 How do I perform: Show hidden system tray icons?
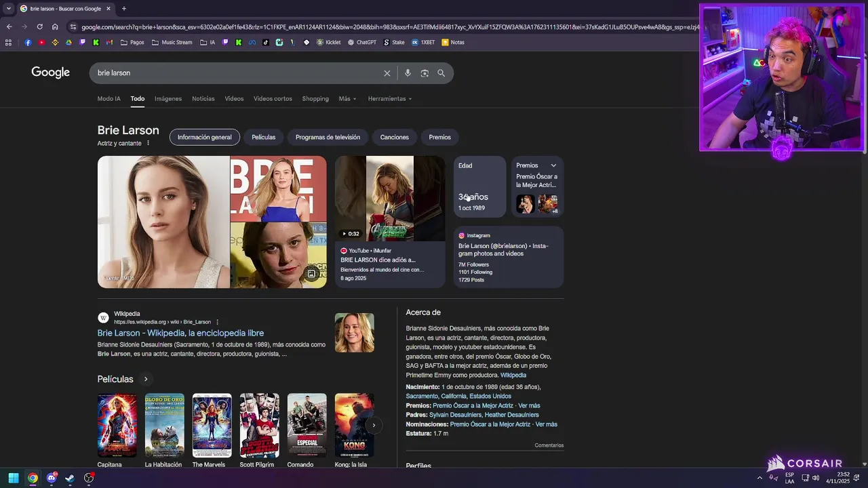(x=759, y=478)
